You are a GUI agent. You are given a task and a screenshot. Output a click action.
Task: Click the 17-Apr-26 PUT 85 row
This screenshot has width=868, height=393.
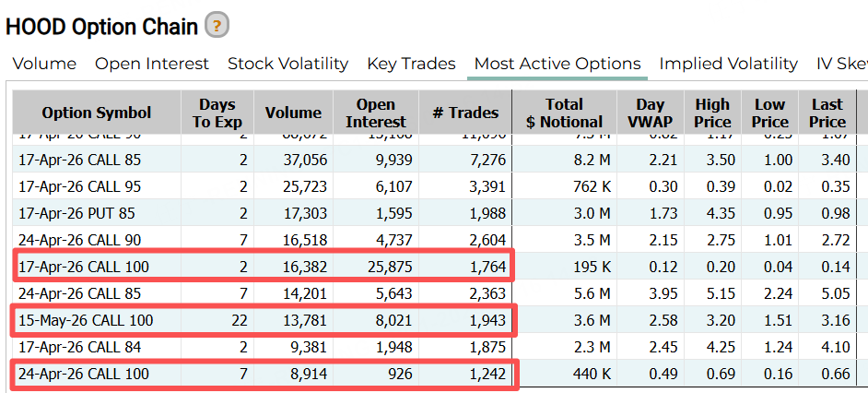[76, 213]
